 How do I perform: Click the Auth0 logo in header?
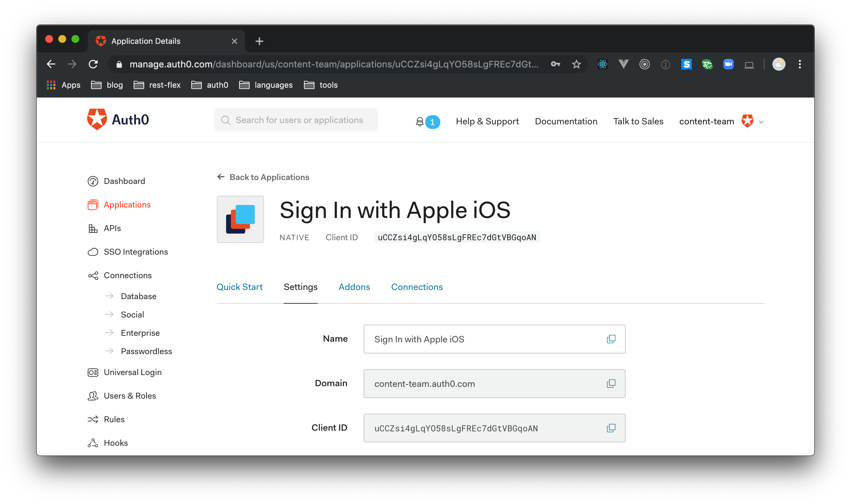pos(118,119)
